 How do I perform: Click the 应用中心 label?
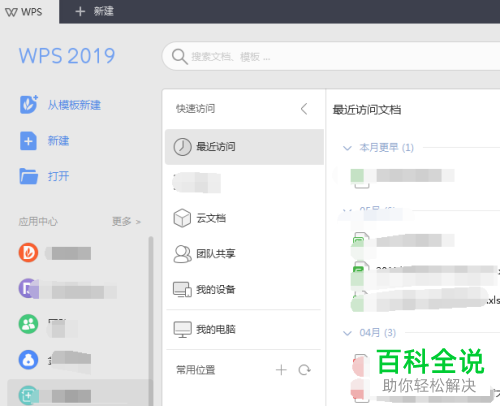(x=38, y=221)
